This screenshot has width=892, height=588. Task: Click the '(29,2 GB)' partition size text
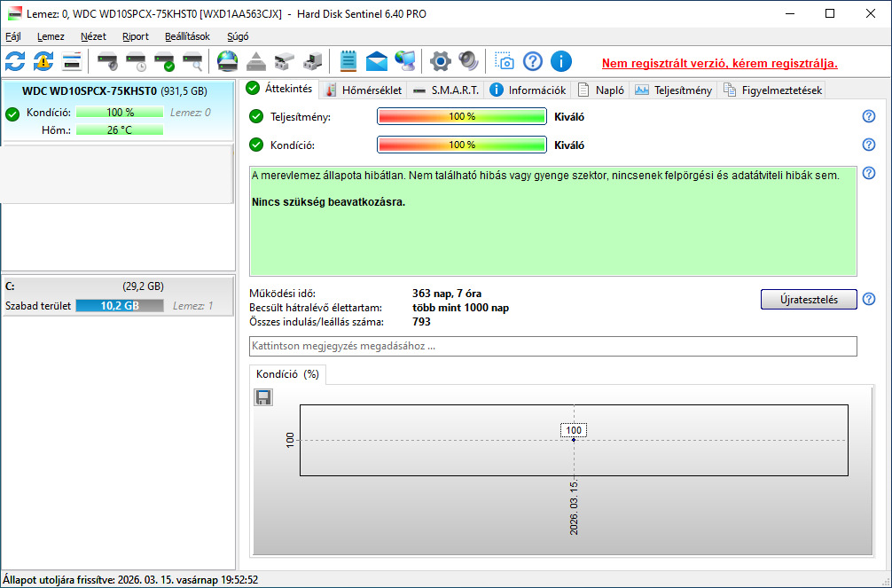click(x=143, y=286)
